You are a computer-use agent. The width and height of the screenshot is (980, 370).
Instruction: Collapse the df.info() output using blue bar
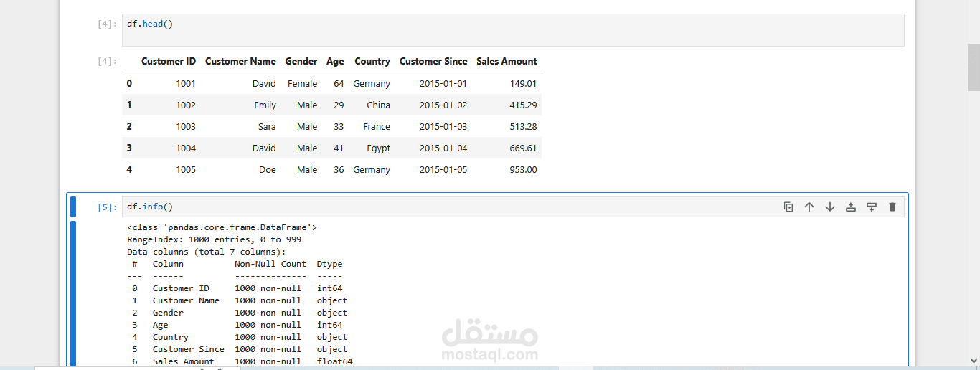tap(73, 294)
